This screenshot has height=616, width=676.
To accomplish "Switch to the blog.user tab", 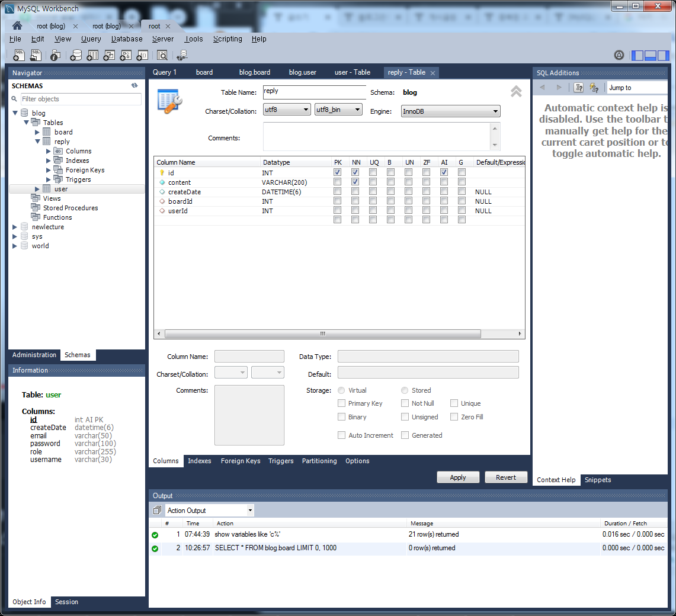I will tap(302, 72).
